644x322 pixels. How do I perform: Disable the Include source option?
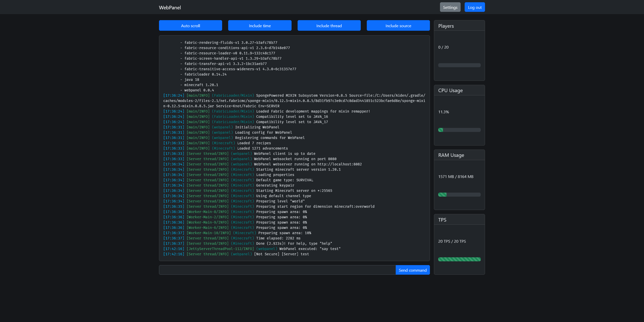[x=398, y=25]
